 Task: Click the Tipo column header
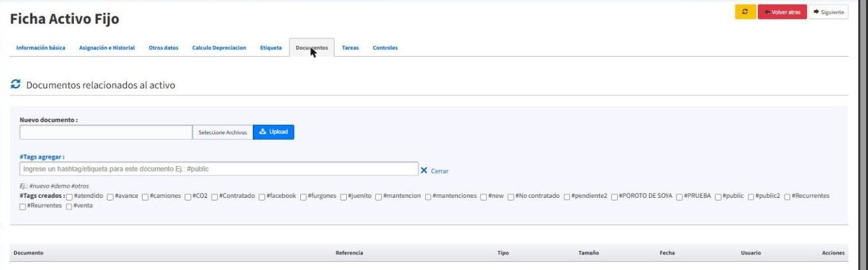tap(503, 252)
